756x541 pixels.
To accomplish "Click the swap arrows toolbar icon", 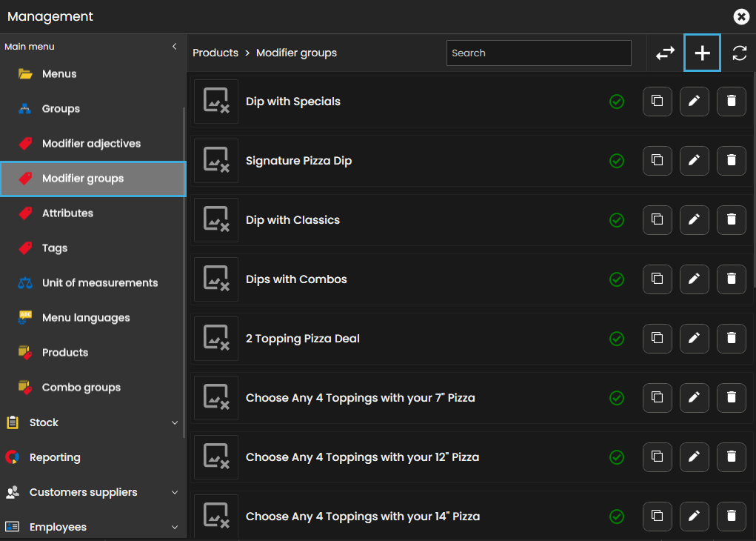I will [x=665, y=53].
